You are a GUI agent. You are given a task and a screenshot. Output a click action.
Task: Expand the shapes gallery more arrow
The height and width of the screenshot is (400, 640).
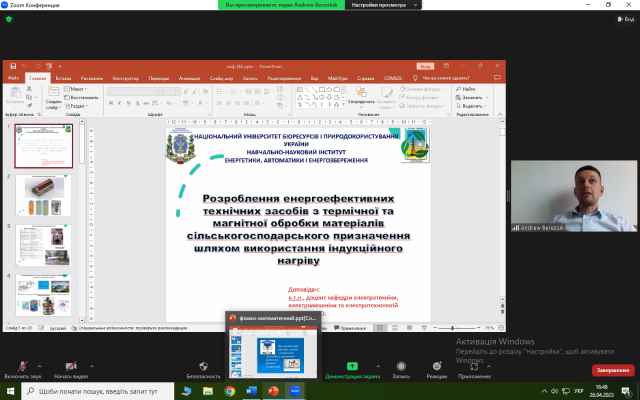tap(343, 105)
